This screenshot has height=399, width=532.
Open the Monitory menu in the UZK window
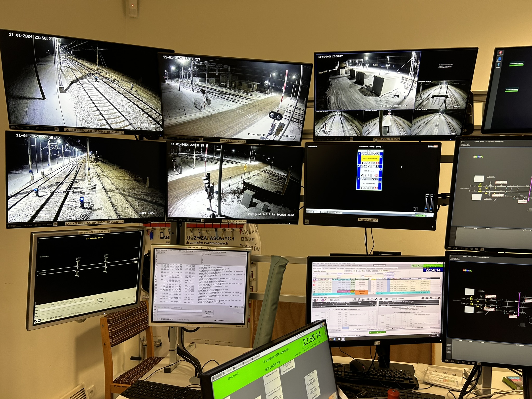pyautogui.click(x=182, y=251)
